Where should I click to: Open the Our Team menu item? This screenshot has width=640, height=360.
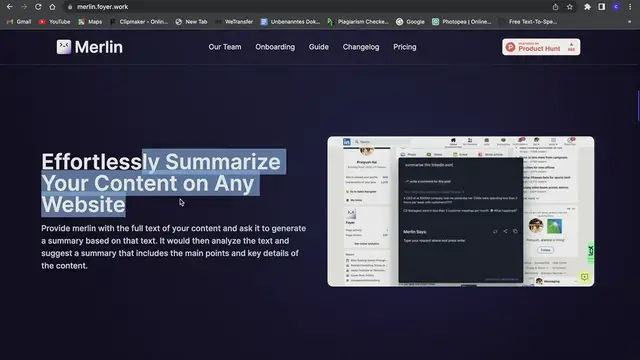pos(225,47)
